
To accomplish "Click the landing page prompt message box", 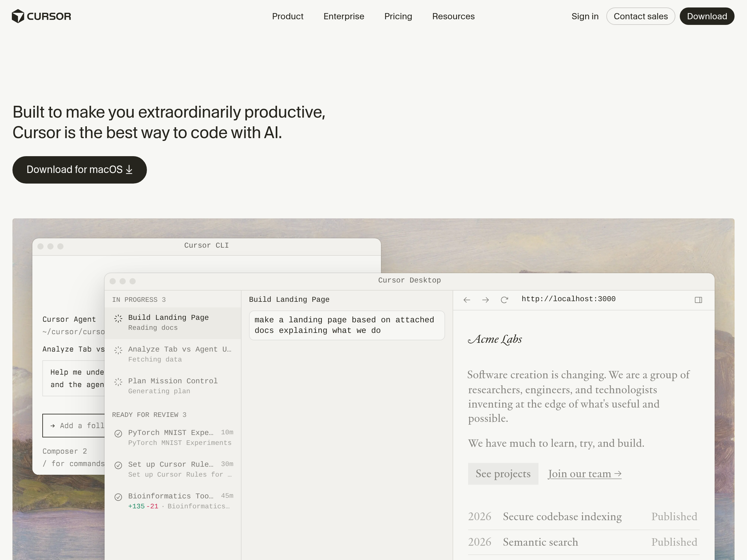I will tap(346, 325).
